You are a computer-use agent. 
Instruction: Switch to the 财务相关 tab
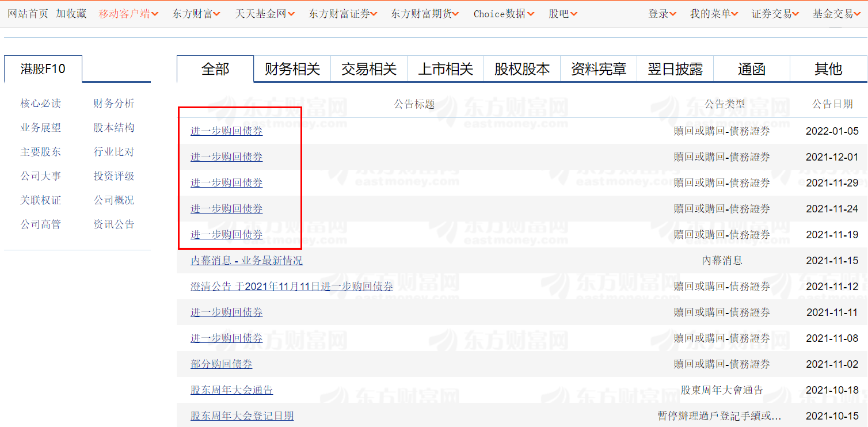click(292, 69)
